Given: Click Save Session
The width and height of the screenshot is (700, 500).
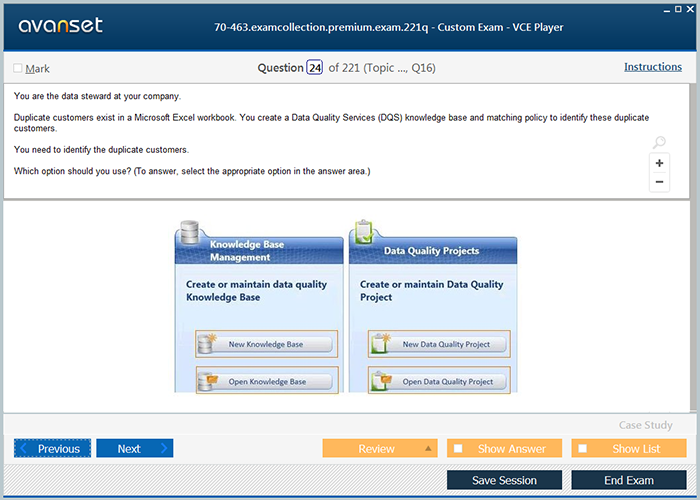Looking at the screenshot, I should pyautogui.click(x=504, y=480).
